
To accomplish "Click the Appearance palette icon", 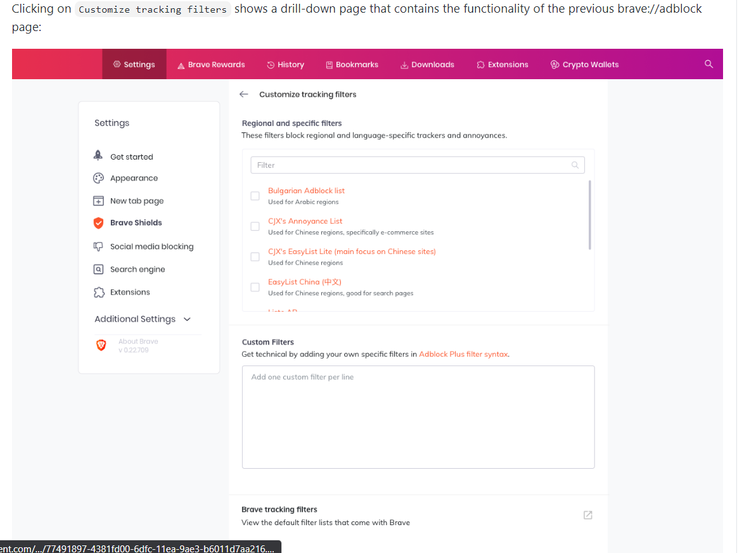I will pos(98,178).
